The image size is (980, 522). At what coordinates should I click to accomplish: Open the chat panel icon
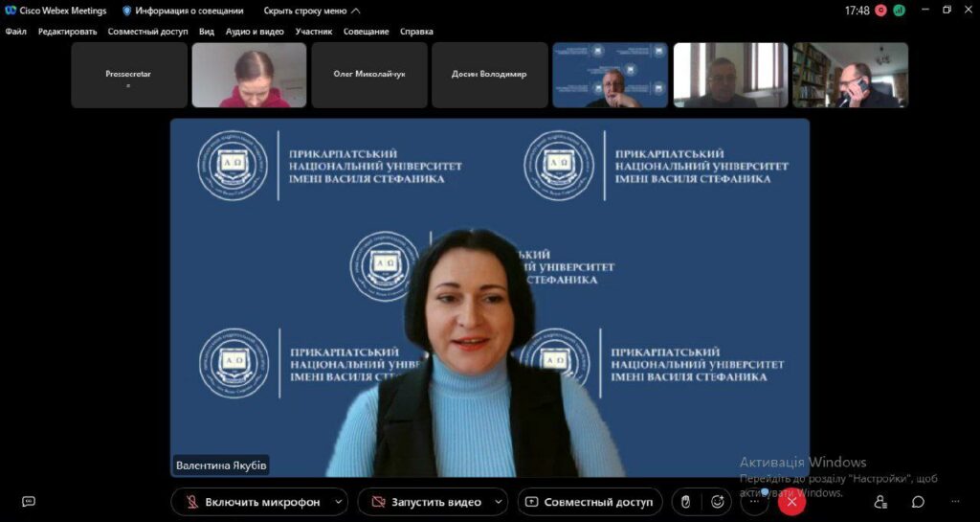point(918,501)
